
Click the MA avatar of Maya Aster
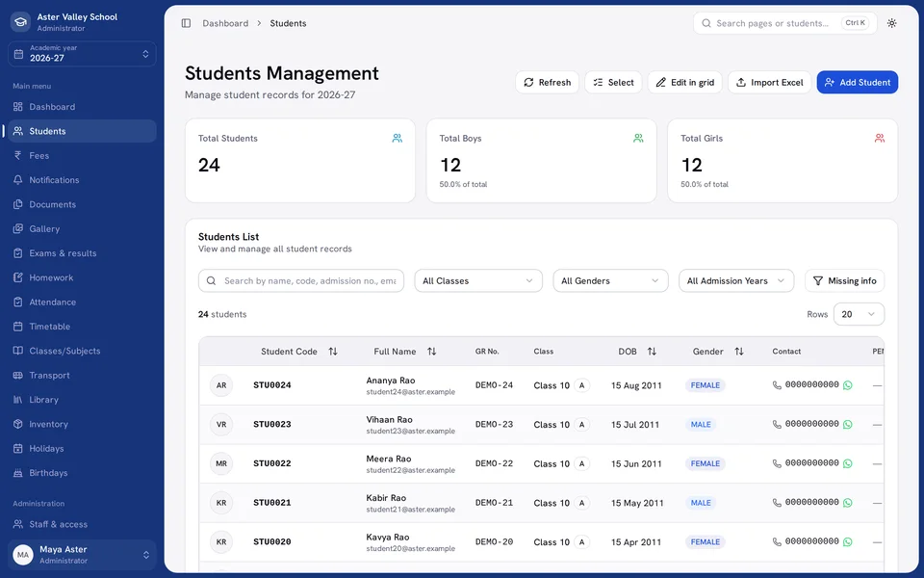pos(23,555)
